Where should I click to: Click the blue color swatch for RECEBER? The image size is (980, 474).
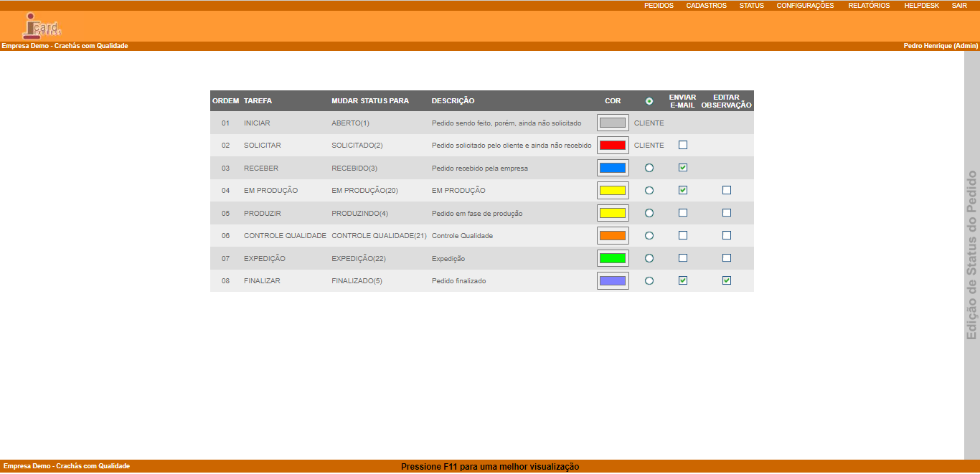[613, 168]
